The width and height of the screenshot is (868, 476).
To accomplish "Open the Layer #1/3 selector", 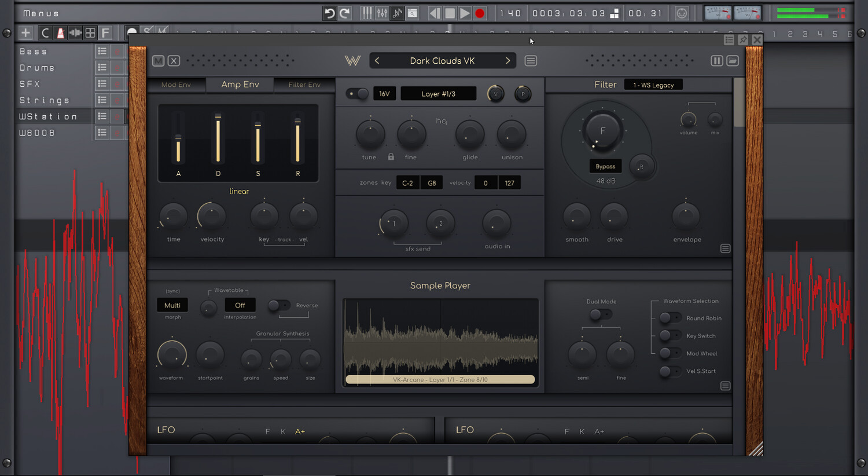I will (x=438, y=94).
